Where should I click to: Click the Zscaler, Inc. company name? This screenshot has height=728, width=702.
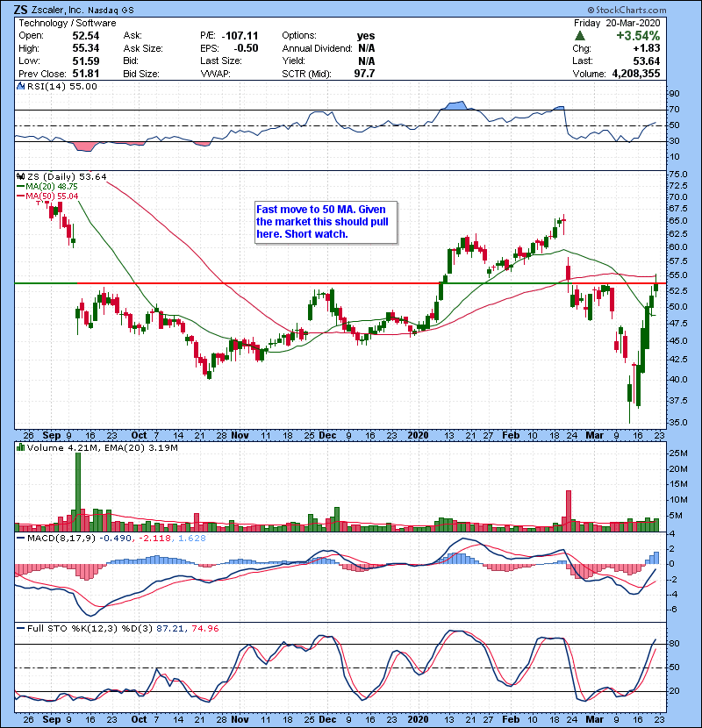pos(58,10)
